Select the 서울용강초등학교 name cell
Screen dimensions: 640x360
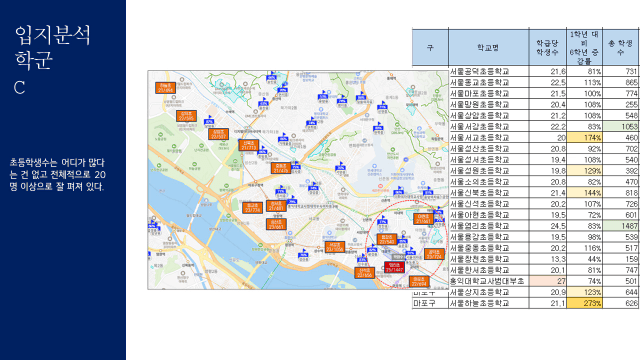(x=489, y=237)
